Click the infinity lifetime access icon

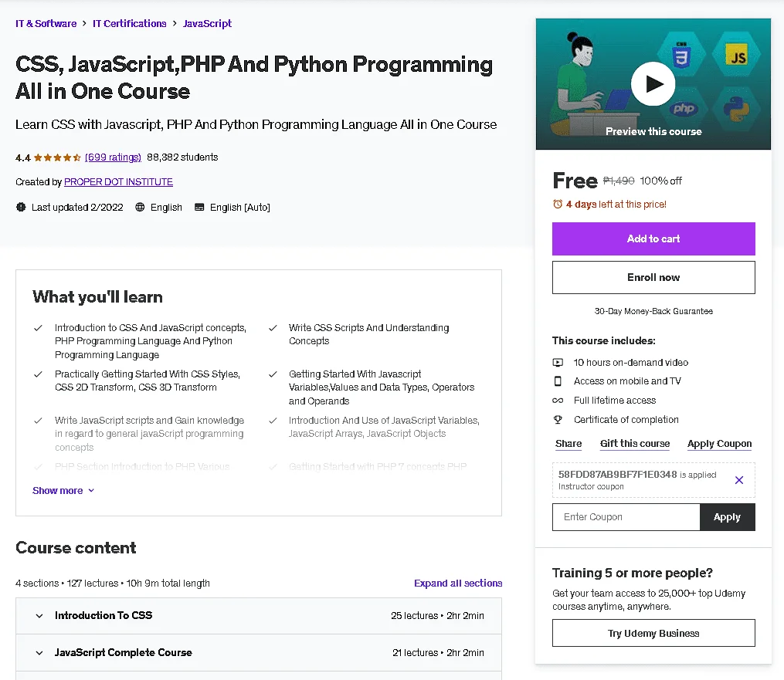(x=558, y=401)
